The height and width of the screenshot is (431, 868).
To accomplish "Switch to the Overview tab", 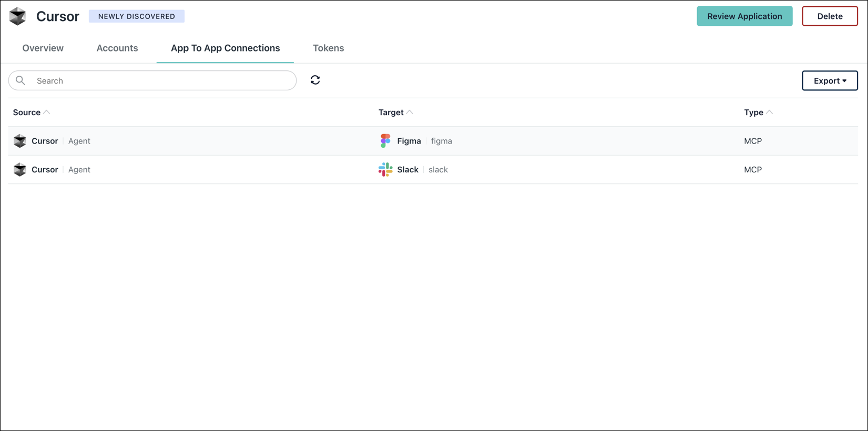I will 43,48.
